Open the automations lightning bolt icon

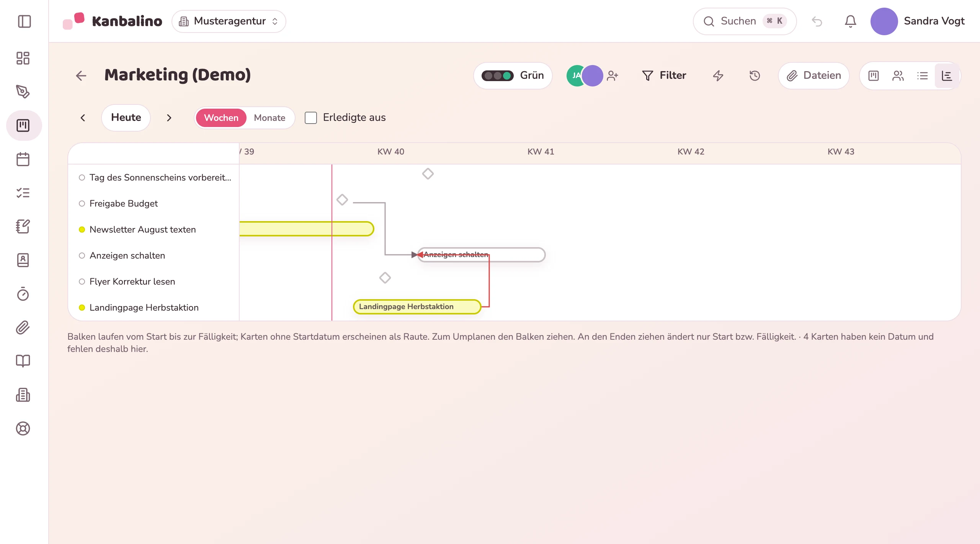718,76
